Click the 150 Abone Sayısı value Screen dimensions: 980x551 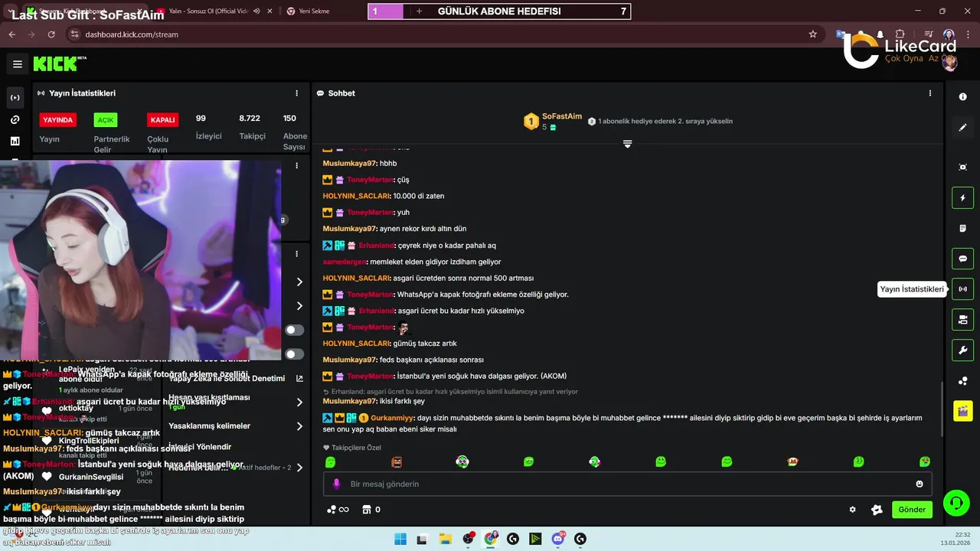pyautogui.click(x=289, y=119)
